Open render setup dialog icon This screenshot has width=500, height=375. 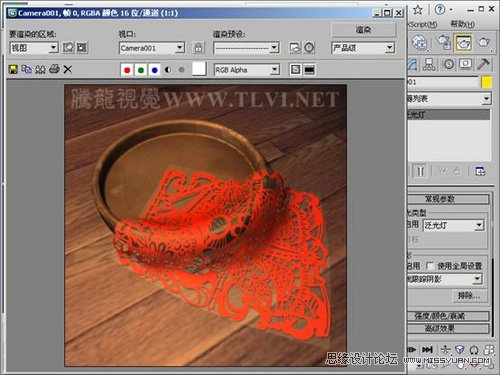(x=295, y=48)
